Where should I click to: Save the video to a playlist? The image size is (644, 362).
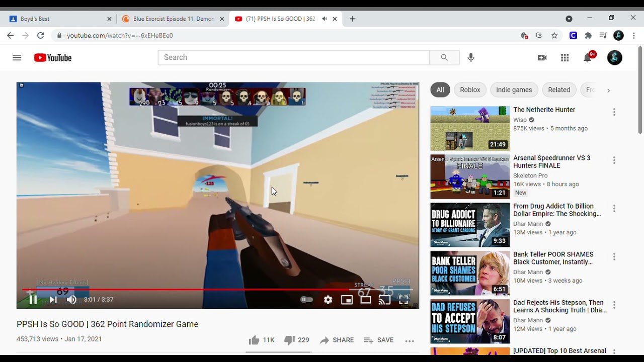point(378,340)
